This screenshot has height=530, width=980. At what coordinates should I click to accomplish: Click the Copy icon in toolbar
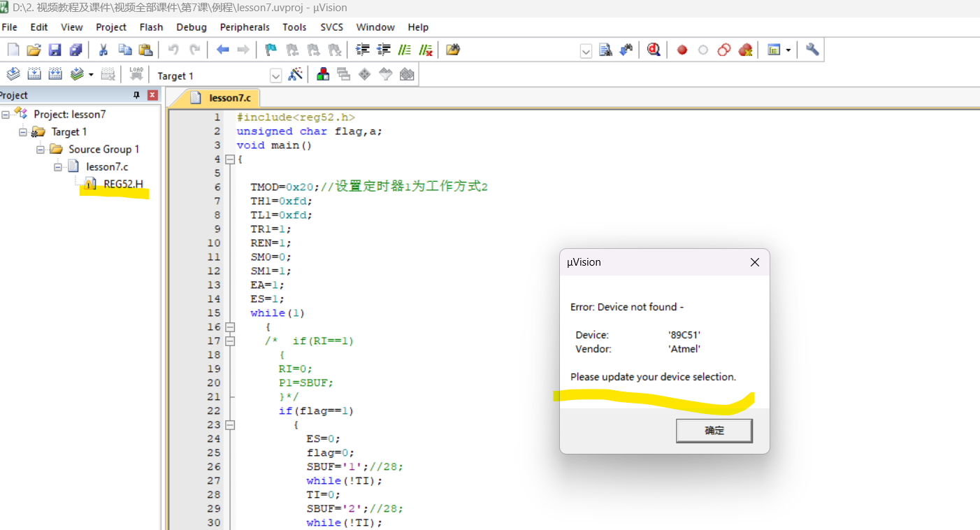pos(125,50)
